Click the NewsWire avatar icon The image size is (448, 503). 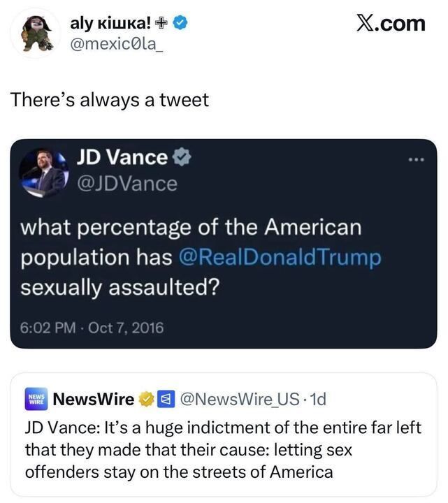[x=36, y=399]
